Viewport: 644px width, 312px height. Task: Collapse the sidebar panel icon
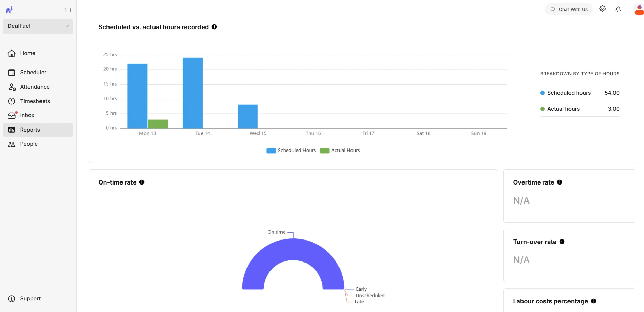68,10
